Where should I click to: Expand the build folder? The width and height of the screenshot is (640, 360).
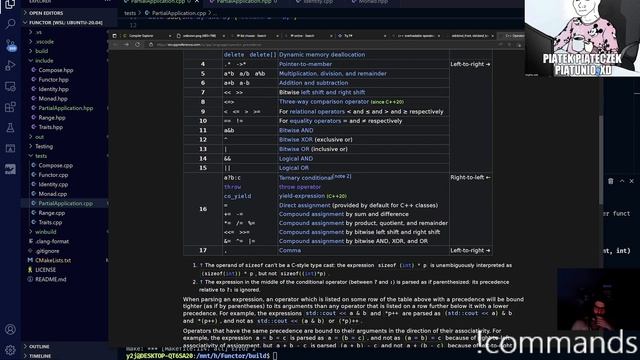coord(65,51)
